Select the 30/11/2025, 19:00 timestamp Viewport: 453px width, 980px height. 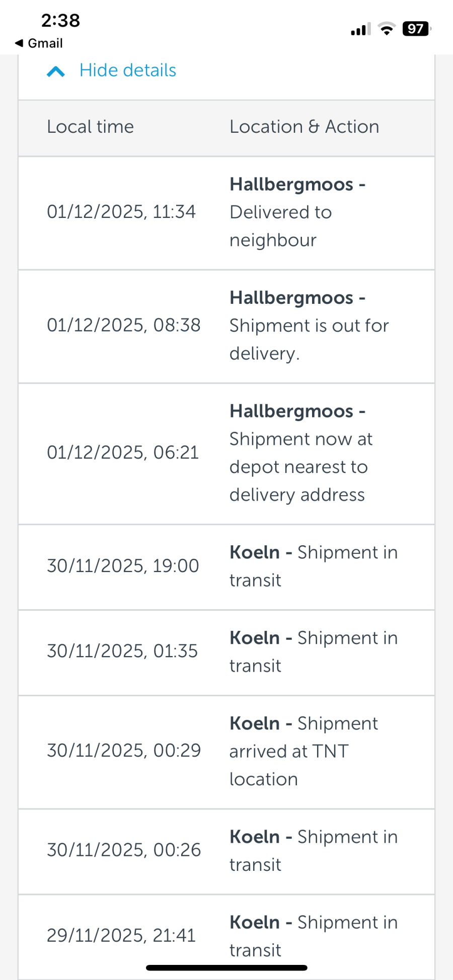tap(123, 566)
